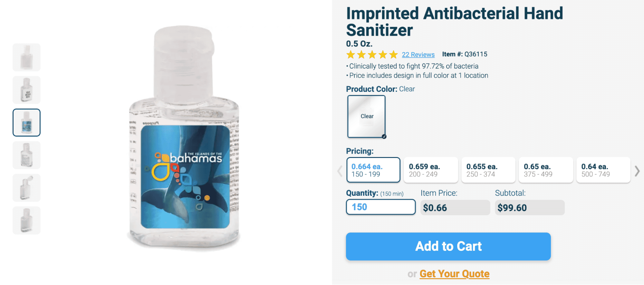Select the 0.65 ea. 375-499 price tier

546,170
